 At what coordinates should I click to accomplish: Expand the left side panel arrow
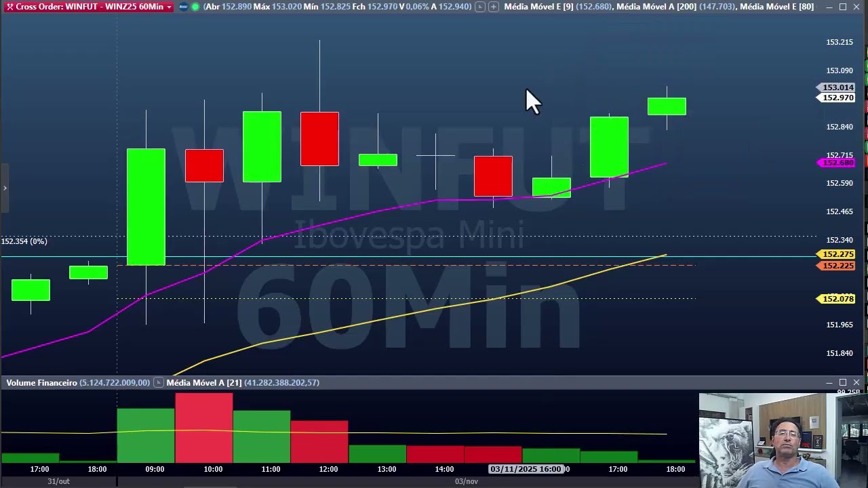click(x=4, y=188)
